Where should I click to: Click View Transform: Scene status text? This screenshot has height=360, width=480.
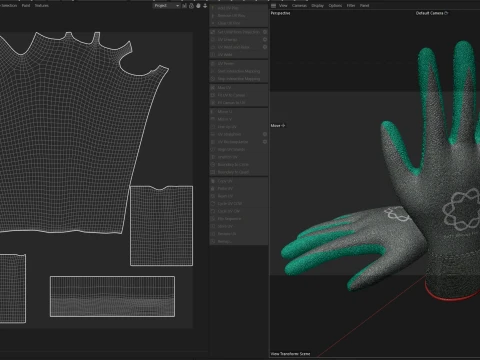tap(290, 354)
